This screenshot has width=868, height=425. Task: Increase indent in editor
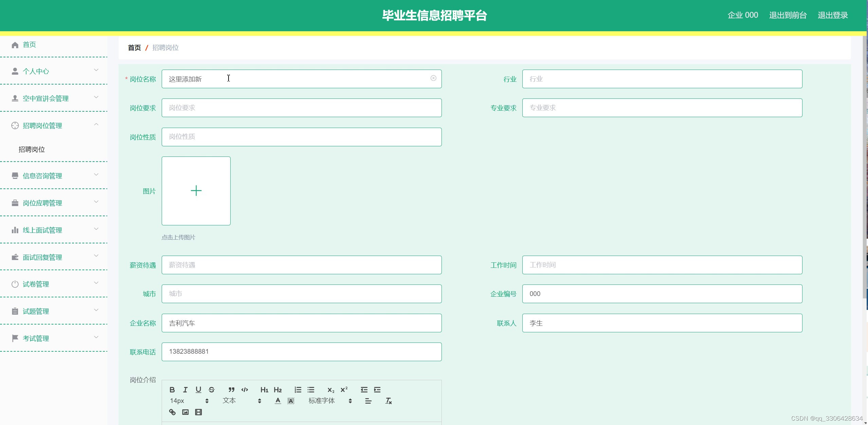click(377, 390)
